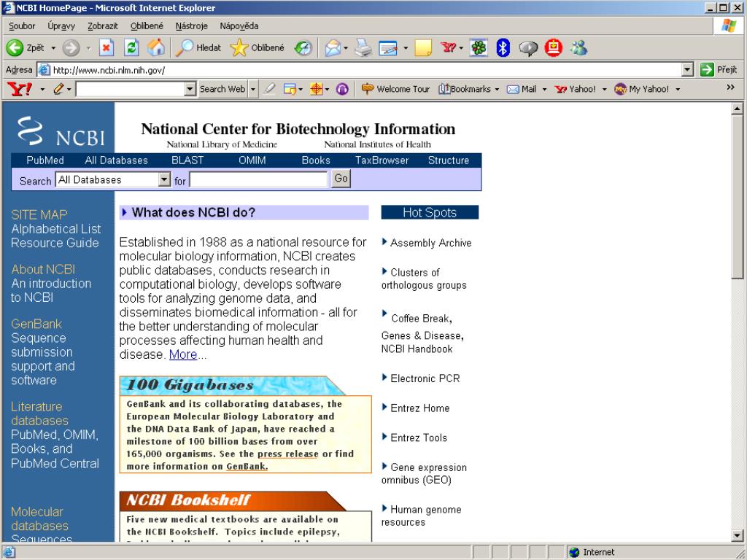
Task: Expand the My Yahoo! dropdown arrow
Action: [x=678, y=89]
